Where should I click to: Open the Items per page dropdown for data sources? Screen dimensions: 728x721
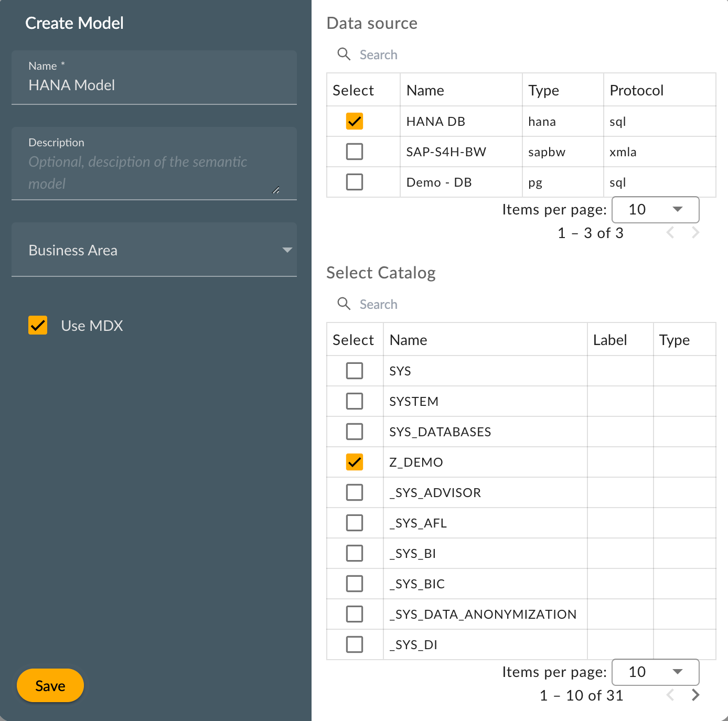click(655, 209)
